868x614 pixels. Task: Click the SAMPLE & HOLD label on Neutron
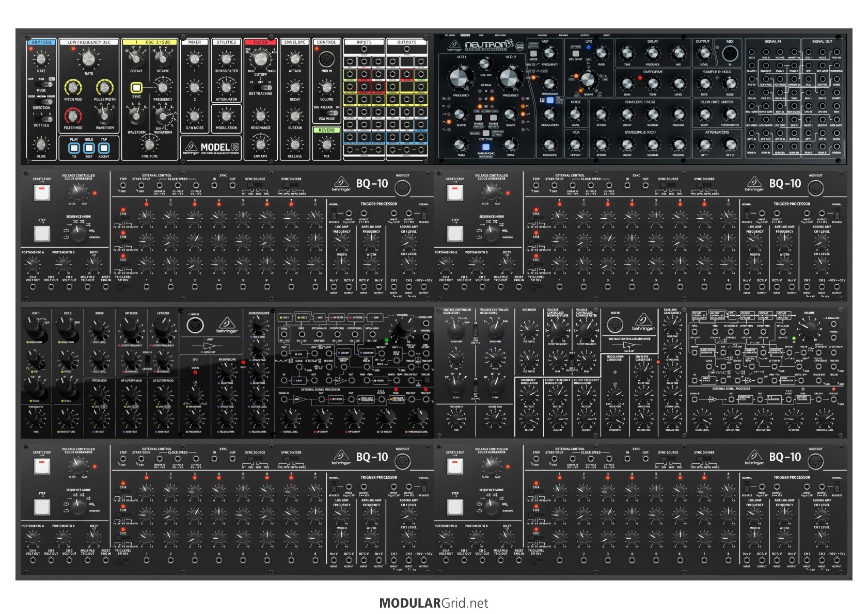pos(717,72)
